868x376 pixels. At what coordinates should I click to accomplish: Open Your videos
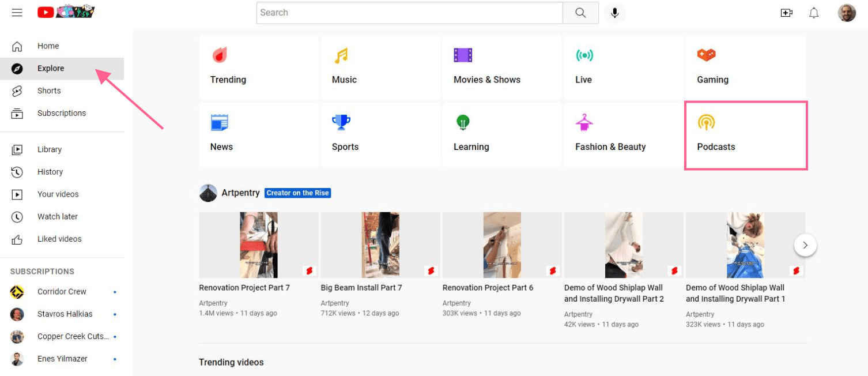62,195
